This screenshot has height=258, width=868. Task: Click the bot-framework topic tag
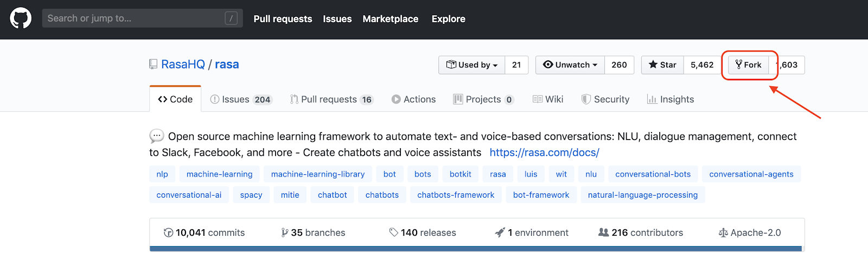point(541,195)
